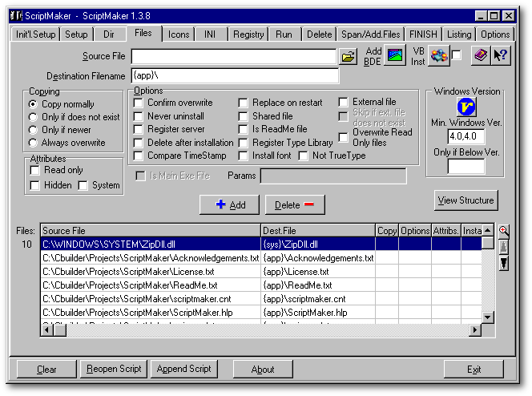Check Is ReadMe file option

(243, 129)
